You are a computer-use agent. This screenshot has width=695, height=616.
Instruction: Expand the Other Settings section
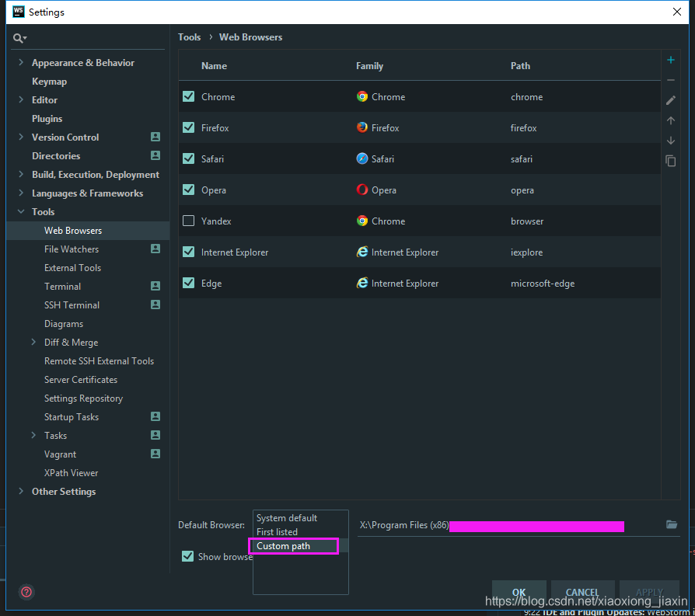[x=21, y=491]
